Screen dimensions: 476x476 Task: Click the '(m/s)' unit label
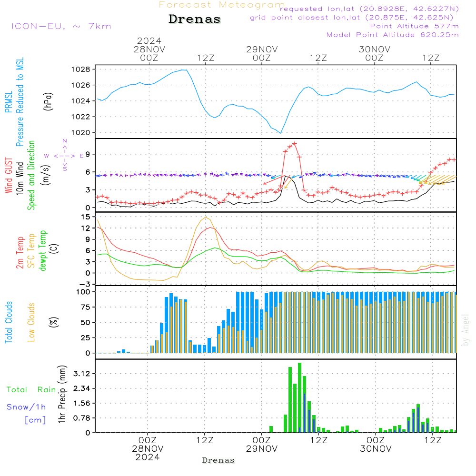coord(46,175)
